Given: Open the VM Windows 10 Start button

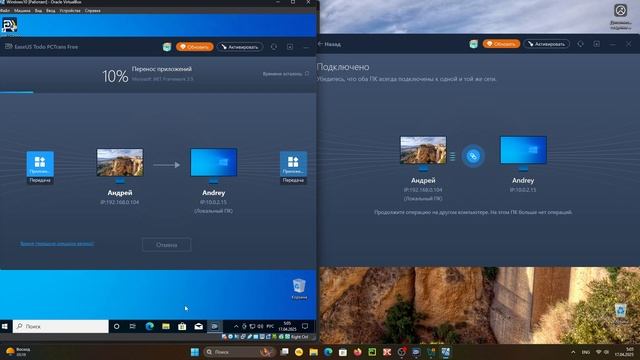Looking at the screenshot, I should click(5, 327).
